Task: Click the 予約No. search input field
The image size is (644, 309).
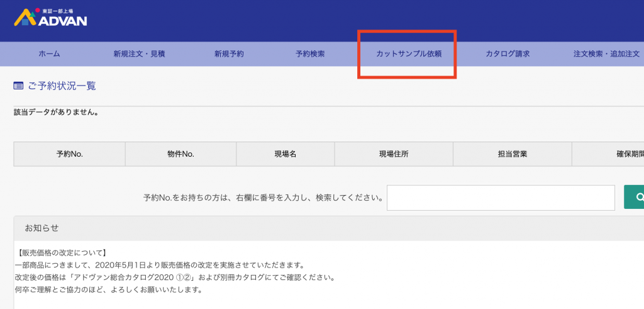Action: click(501, 198)
